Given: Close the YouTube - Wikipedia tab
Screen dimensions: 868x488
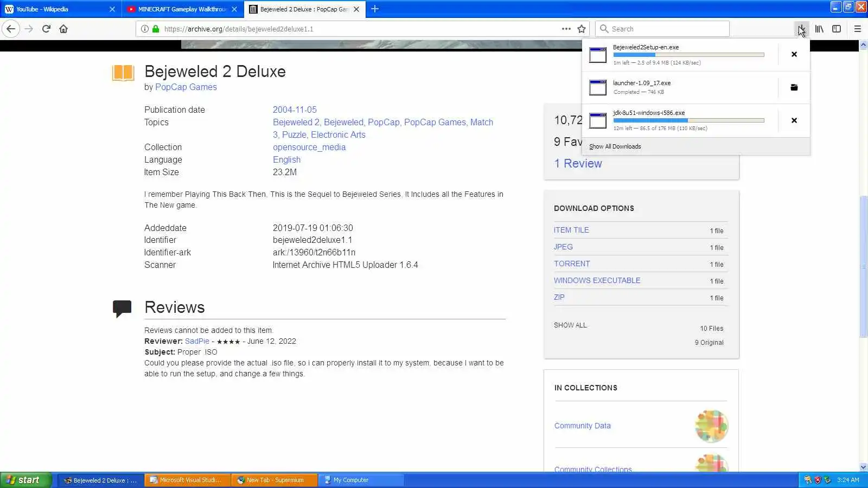Looking at the screenshot, I should tap(112, 9).
